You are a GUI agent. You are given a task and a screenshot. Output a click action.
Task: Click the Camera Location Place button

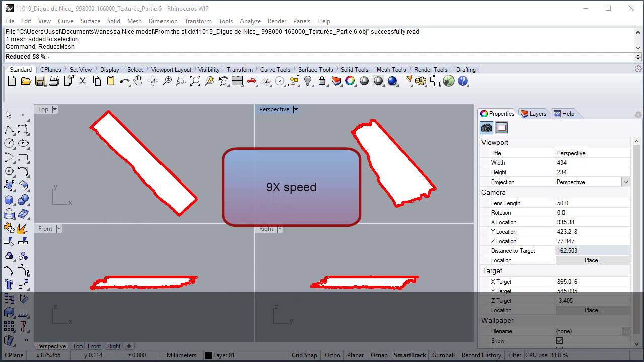pyautogui.click(x=593, y=260)
